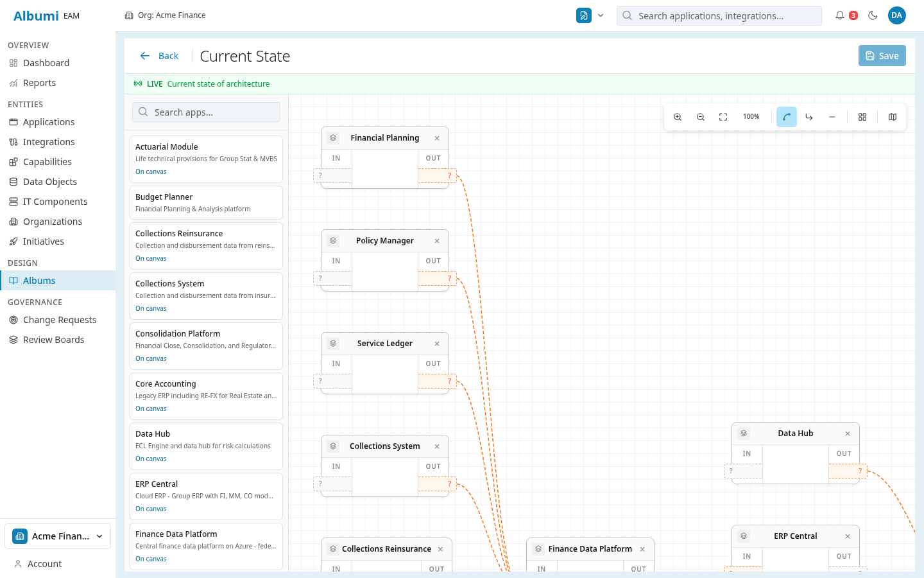Open notifications via the bell icon
924x578 pixels.
tap(841, 15)
